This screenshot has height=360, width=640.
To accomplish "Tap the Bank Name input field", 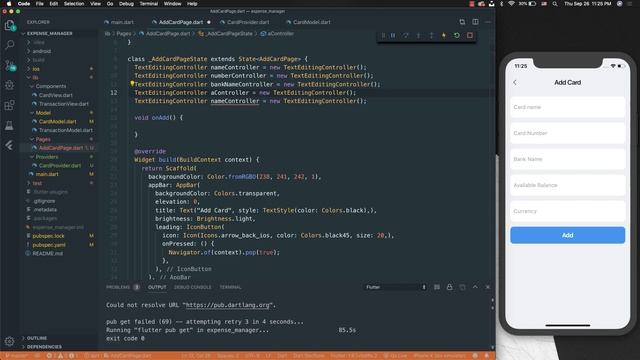I will click(567, 159).
